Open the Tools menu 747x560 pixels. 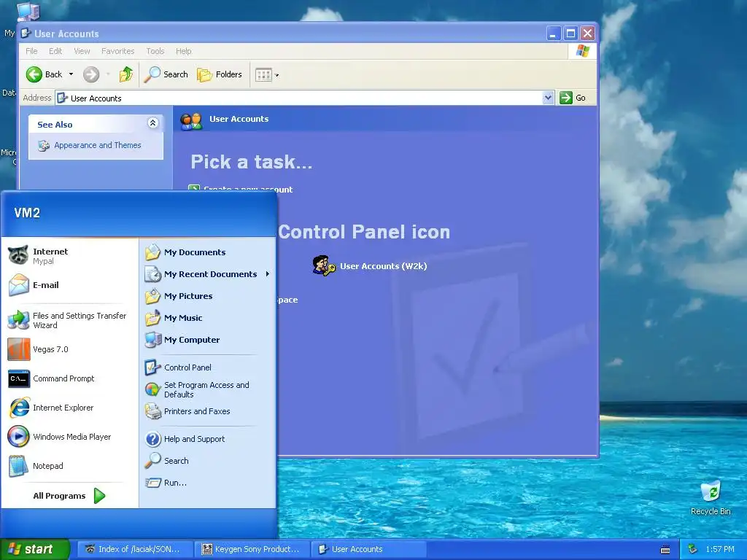pyautogui.click(x=155, y=51)
